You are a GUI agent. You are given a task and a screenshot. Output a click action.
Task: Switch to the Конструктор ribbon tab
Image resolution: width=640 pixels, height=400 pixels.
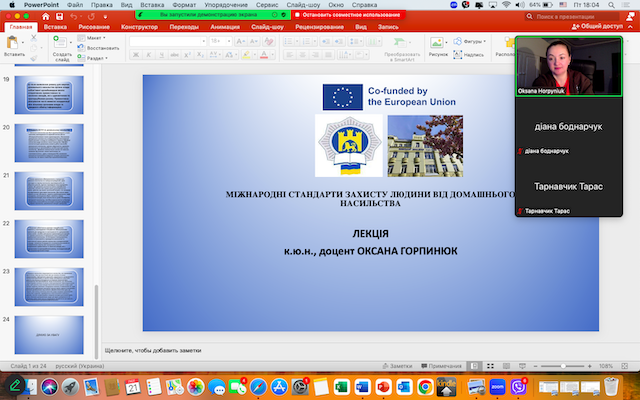tap(139, 27)
